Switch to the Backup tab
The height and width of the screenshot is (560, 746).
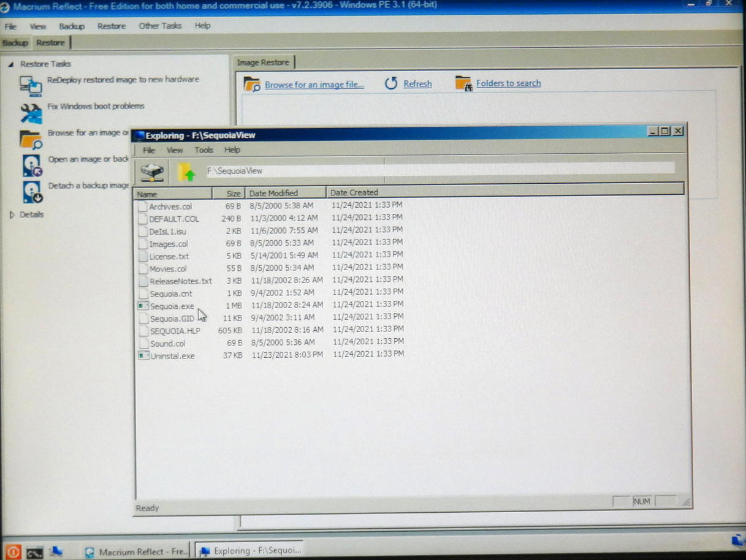click(15, 43)
